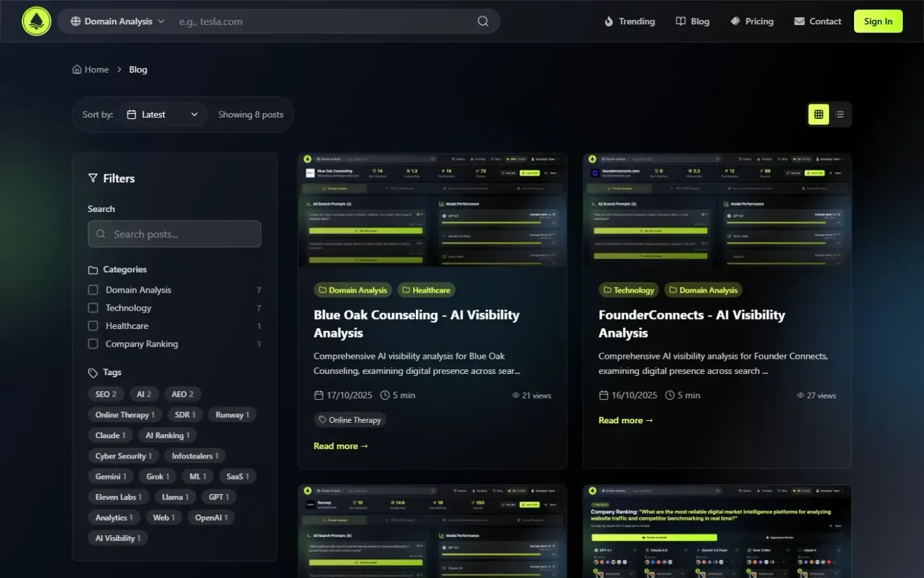This screenshot has width=924, height=578.
Task: Click Technology badge on FounderConnects post
Action: [x=629, y=290]
